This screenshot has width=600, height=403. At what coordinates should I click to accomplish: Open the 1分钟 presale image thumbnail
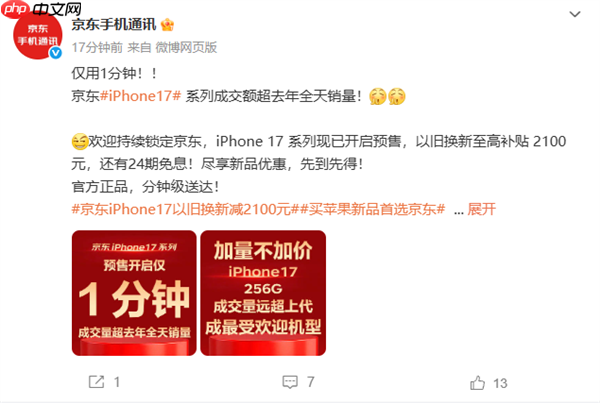tap(134, 293)
